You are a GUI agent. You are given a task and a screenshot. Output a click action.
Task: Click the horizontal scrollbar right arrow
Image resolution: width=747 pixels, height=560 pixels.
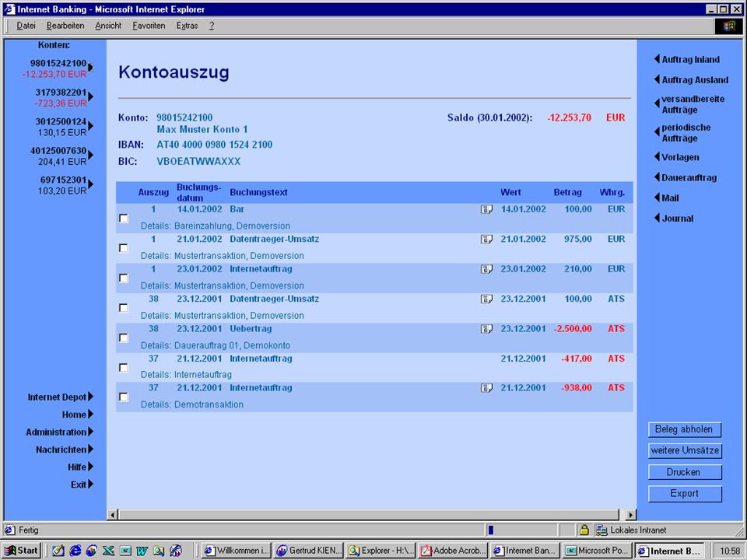point(631,514)
